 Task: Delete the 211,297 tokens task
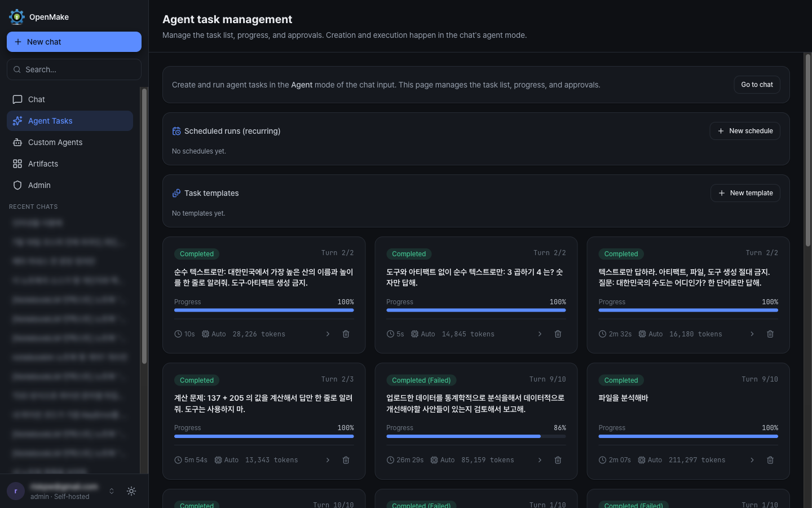point(770,460)
